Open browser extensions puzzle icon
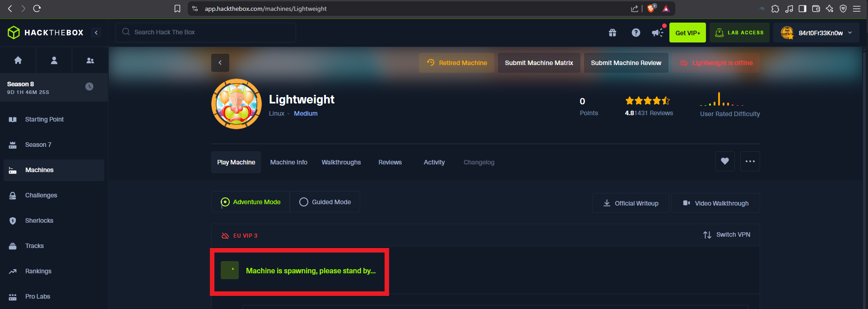 (775, 9)
